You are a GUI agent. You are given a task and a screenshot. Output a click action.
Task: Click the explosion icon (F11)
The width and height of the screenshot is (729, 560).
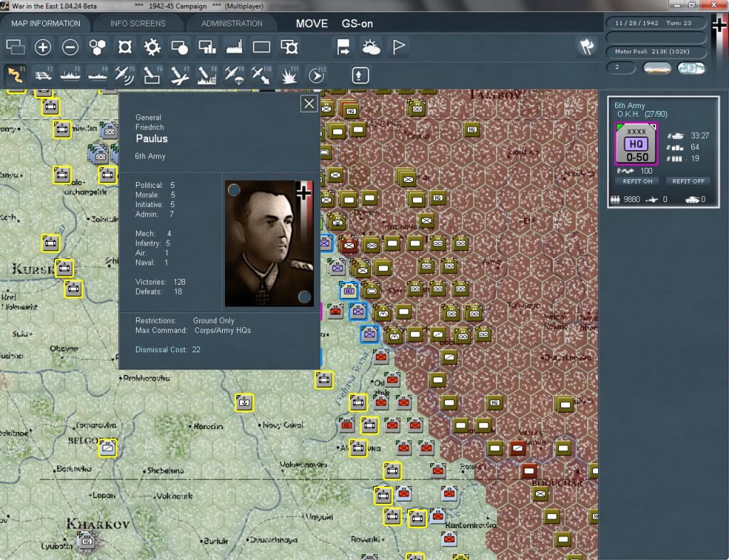pos(289,75)
